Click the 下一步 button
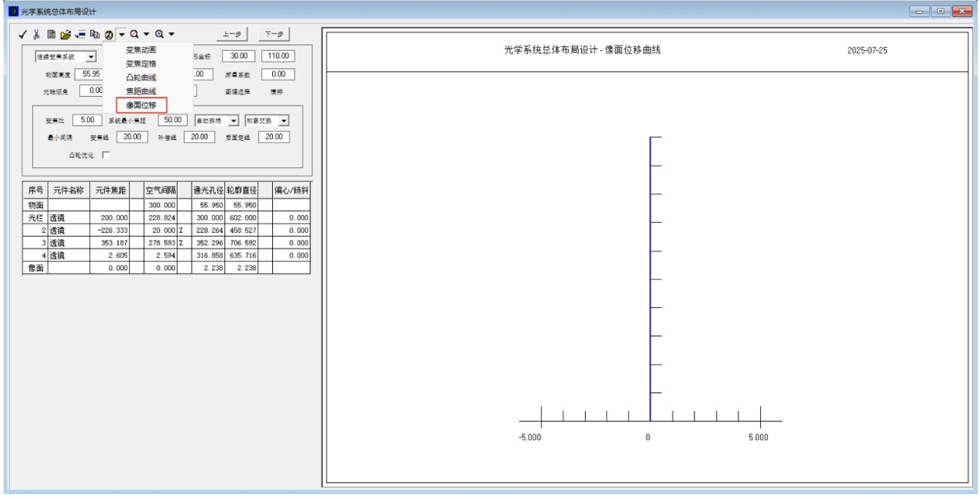 pos(273,34)
